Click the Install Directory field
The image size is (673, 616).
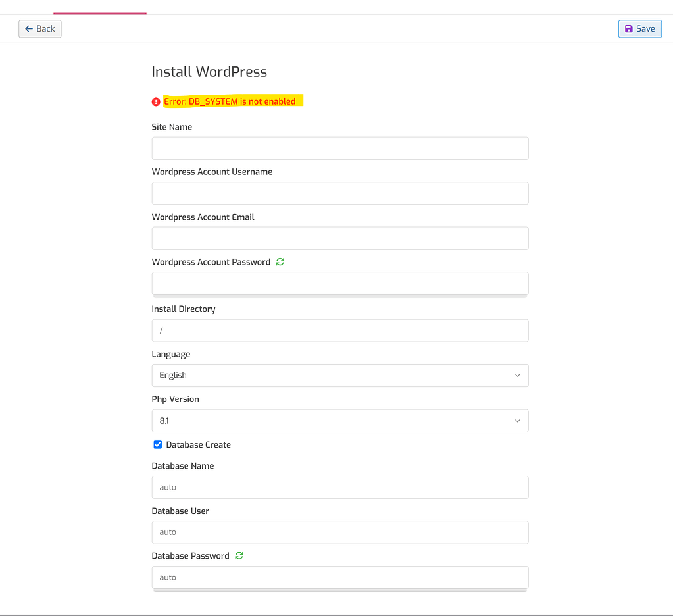pyautogui.click(x=339, y=330)
